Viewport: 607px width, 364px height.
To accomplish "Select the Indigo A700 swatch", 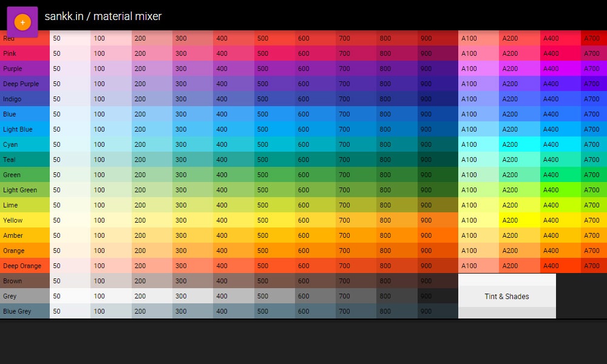I will point(593,99).
